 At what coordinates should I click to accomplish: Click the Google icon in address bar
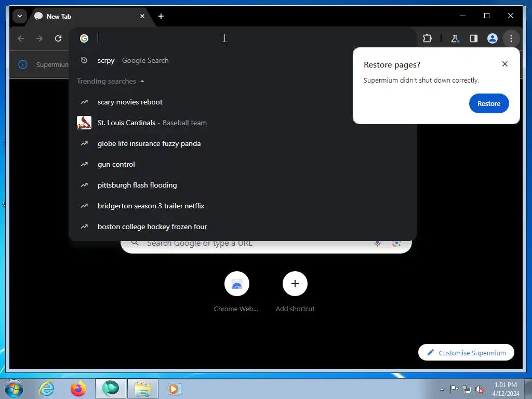(84, 38)
